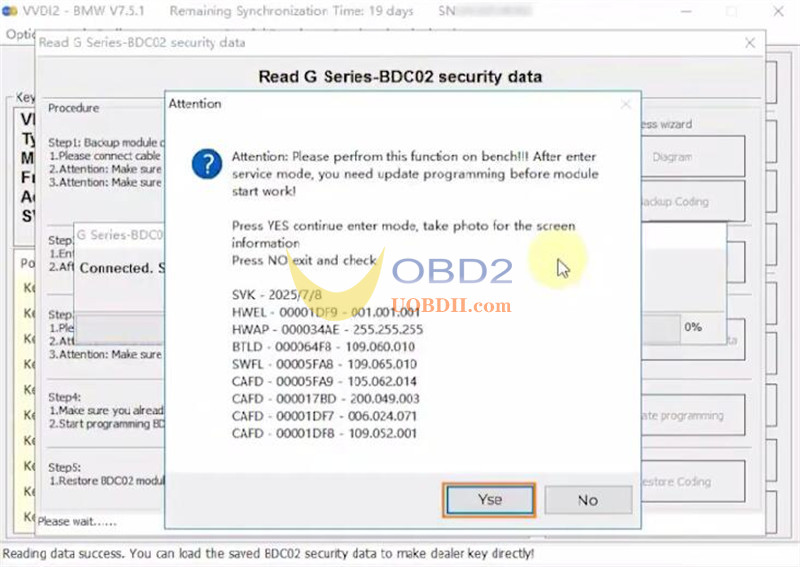800x567 pixels.
Task: Click the Please wait status text
Action: (77, 522)
